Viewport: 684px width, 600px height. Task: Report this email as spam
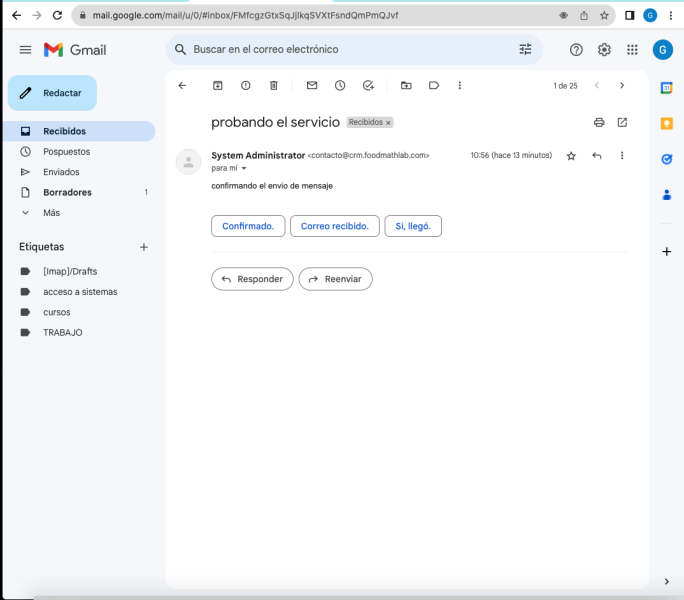point(246,86)
